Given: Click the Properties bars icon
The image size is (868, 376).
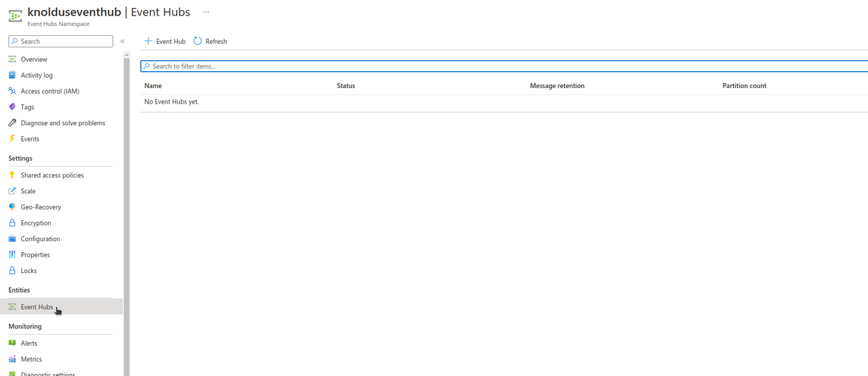Looking at the screenshot, I should [x=12, y=255].
